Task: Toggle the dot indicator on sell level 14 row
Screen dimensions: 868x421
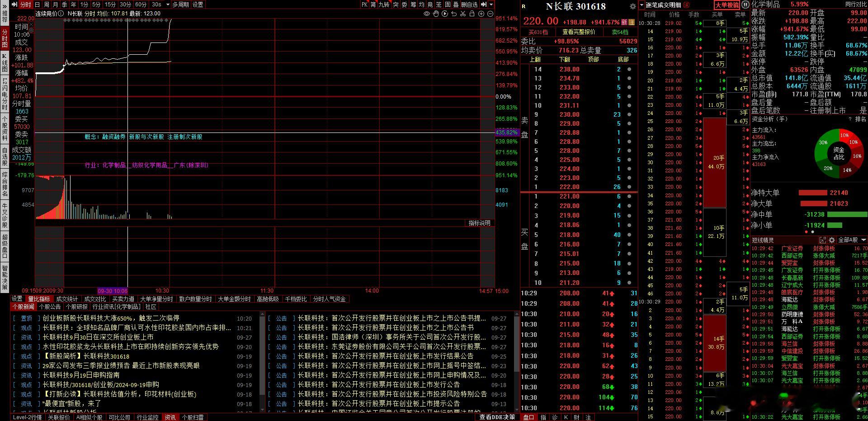Action: [629, 69]
